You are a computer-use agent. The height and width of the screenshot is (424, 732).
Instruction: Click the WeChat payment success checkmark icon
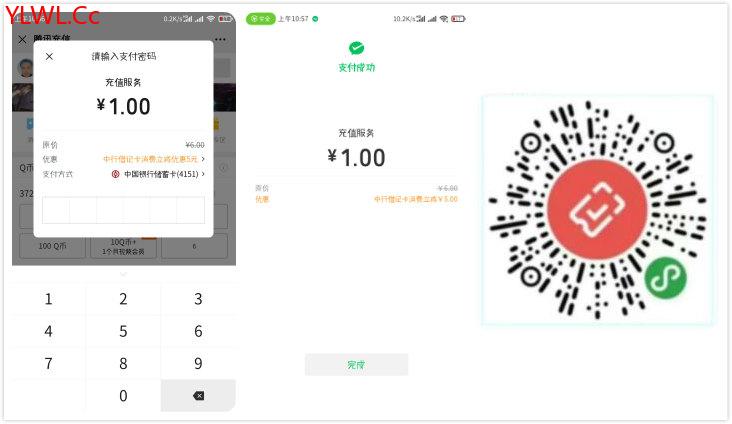pyautogui.click(x=356, y=48)
